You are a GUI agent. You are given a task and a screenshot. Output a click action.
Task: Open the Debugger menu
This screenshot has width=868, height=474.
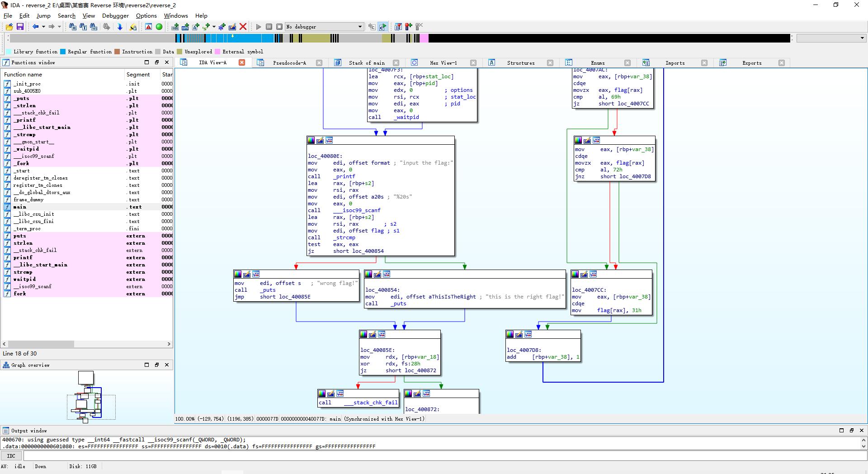115,15
